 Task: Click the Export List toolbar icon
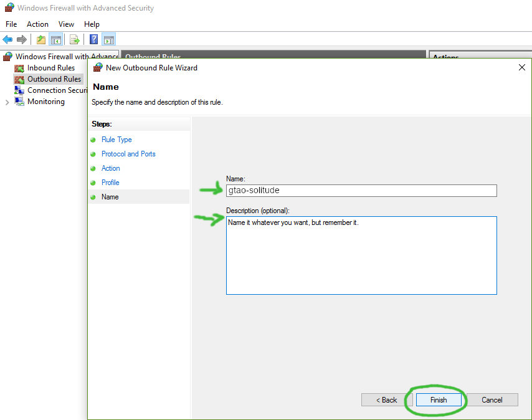[x=74, y=40]
